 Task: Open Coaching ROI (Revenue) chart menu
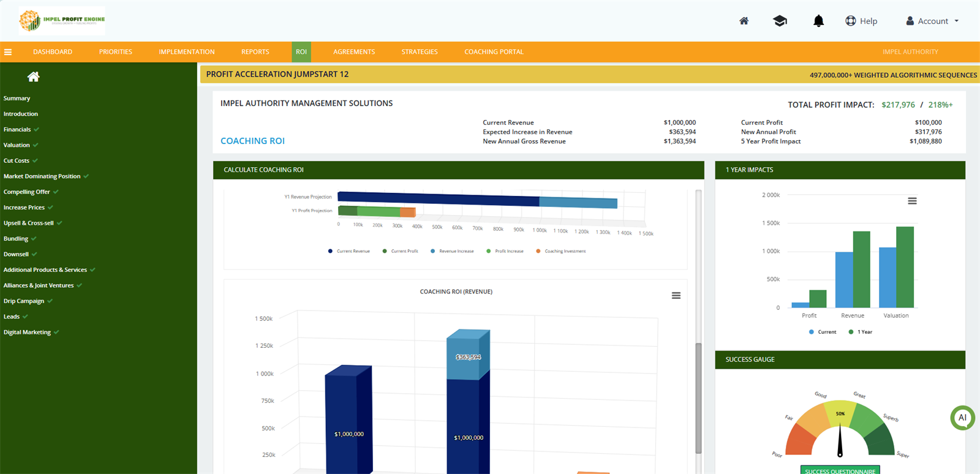(676, 296)
